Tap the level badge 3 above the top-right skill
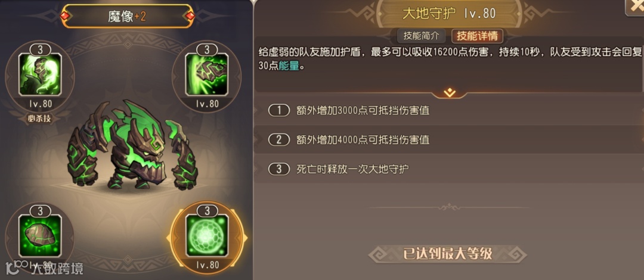 coord(207,49)
